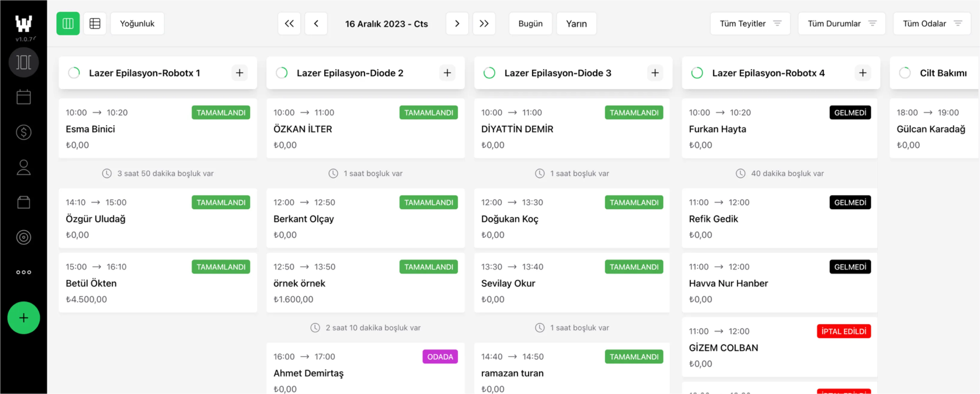Open the dollar payments icon in the sidebar
The image size is (980, 394).
tap(24, 132)
